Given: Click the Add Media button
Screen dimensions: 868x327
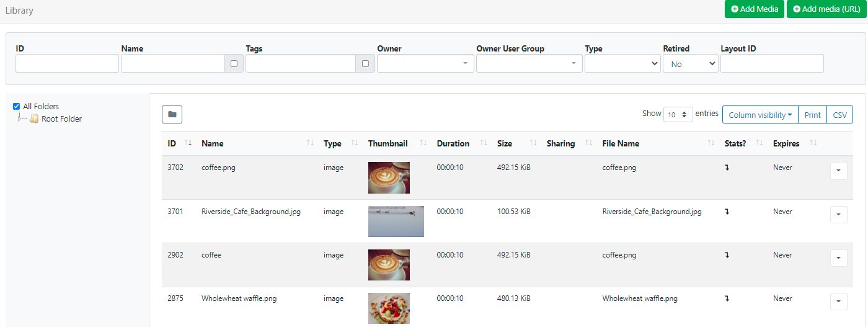Looking at the screenshot, I should [754, 9].
